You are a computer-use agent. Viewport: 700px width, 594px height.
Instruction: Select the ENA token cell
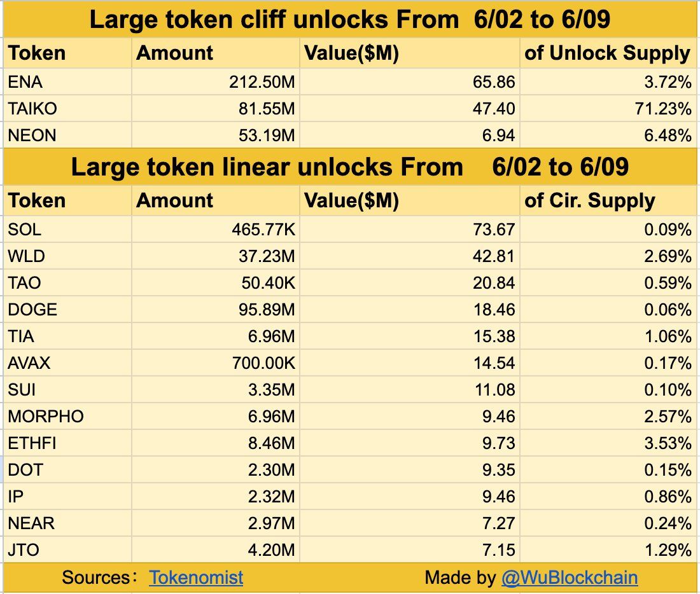[68, 82]
